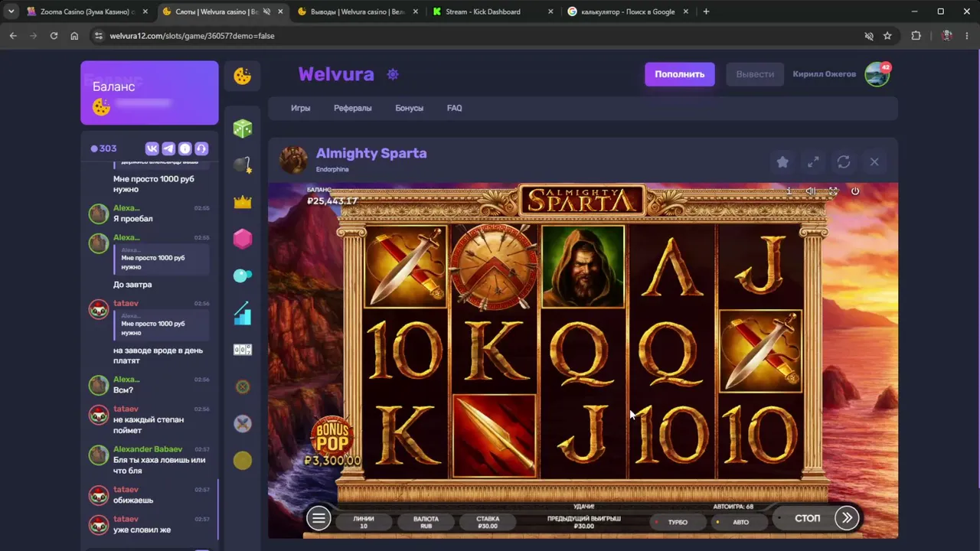Open the slot hamburger menu
Viewport: 980px width, 551px height.
coord(318,518)
